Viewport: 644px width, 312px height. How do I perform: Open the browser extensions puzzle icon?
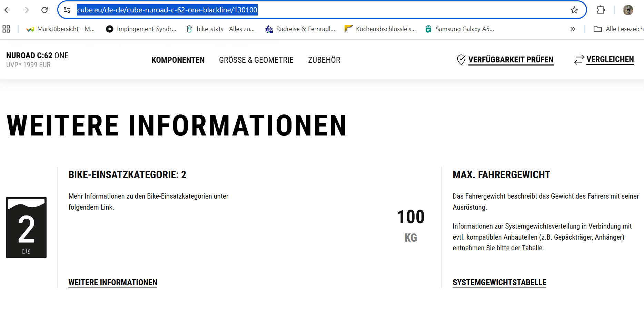pos(601,10)
